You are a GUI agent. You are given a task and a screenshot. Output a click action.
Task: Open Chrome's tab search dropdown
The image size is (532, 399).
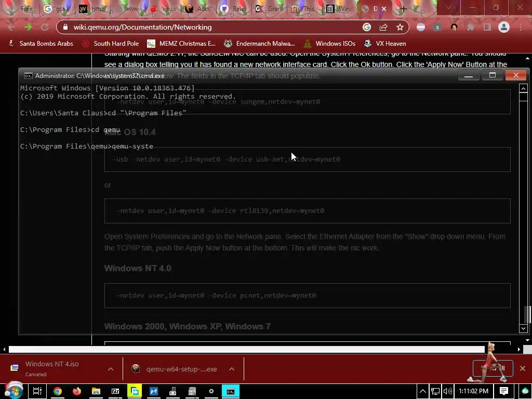[x=448, y=7]
